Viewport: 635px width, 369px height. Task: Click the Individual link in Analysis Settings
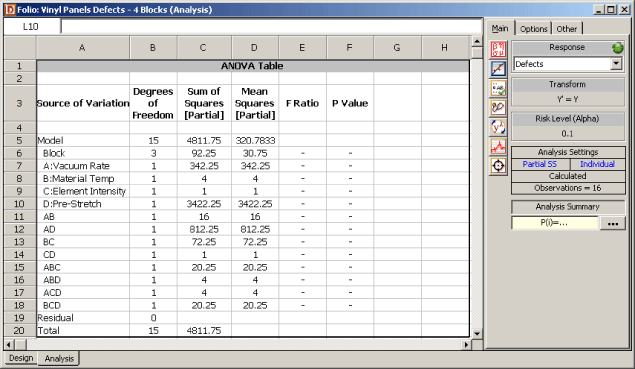(597, 164)
